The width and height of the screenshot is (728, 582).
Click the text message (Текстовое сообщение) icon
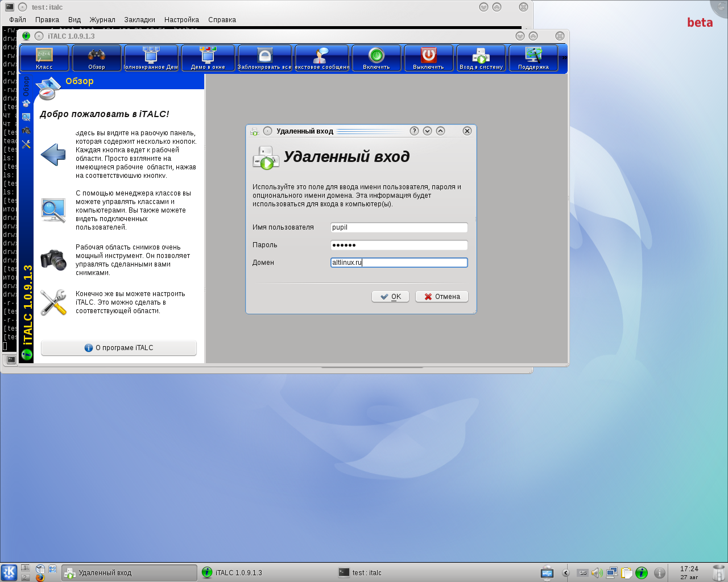[x=321, y=59]
